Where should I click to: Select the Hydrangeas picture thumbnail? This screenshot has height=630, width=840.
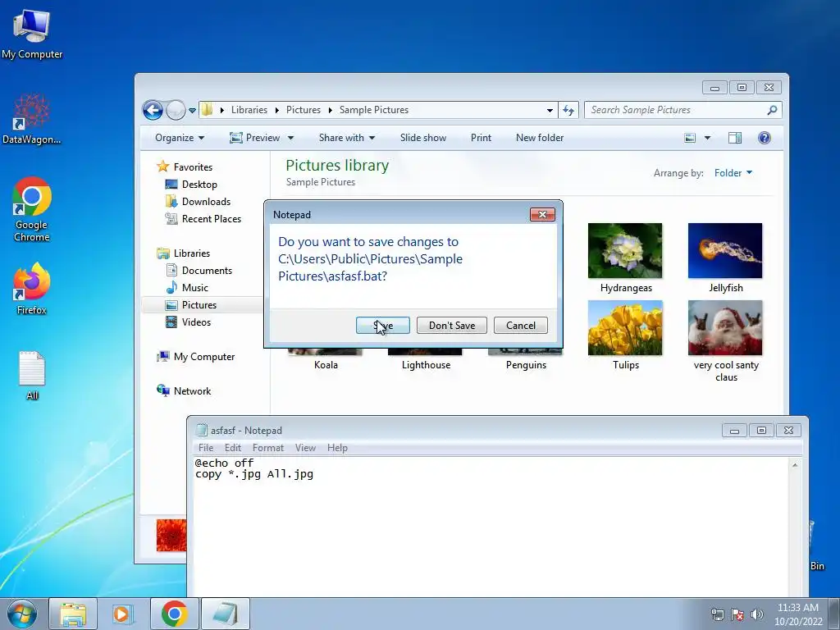click(x=625, y=251)
